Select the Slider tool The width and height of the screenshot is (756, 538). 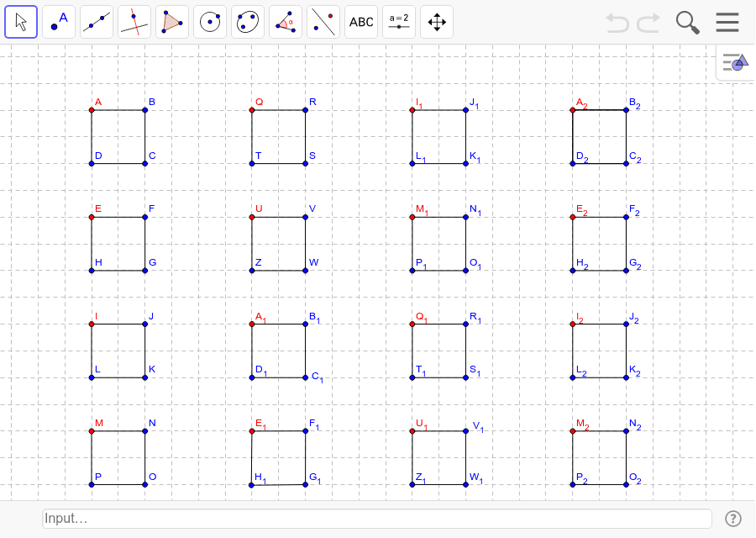398,21
